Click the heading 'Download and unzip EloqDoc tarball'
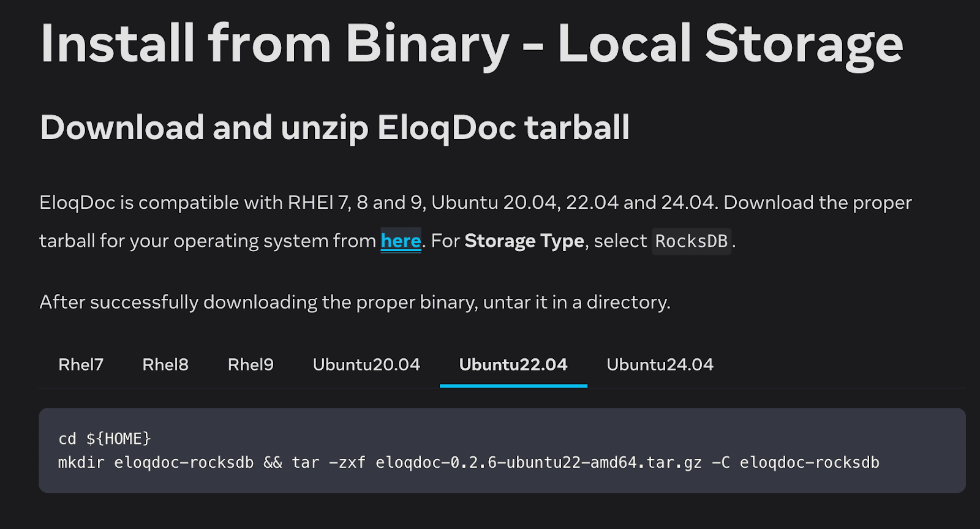 coord(334,127)
